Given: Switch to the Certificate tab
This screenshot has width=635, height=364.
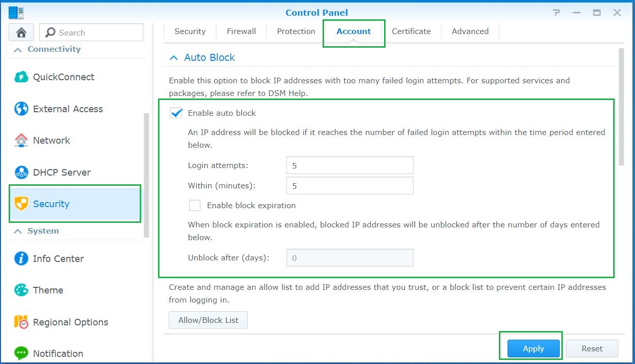Looking at the screenshot, I should coord(411,31).
